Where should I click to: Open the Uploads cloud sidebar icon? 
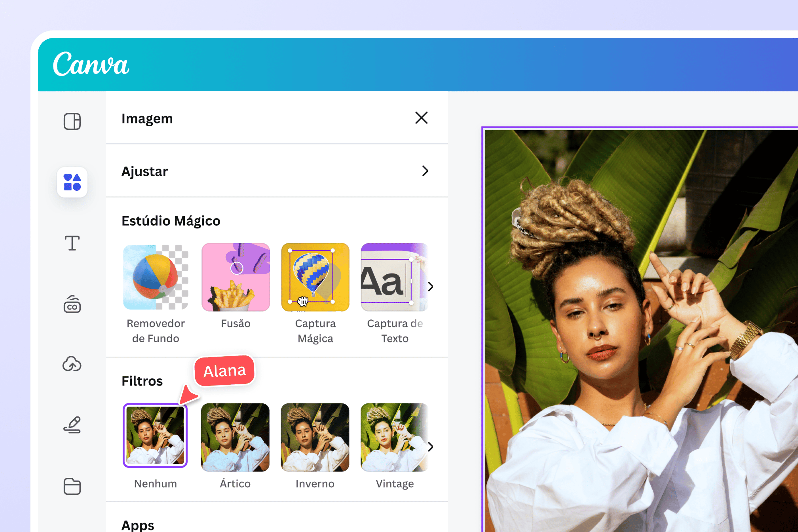[x=72, y=364]
